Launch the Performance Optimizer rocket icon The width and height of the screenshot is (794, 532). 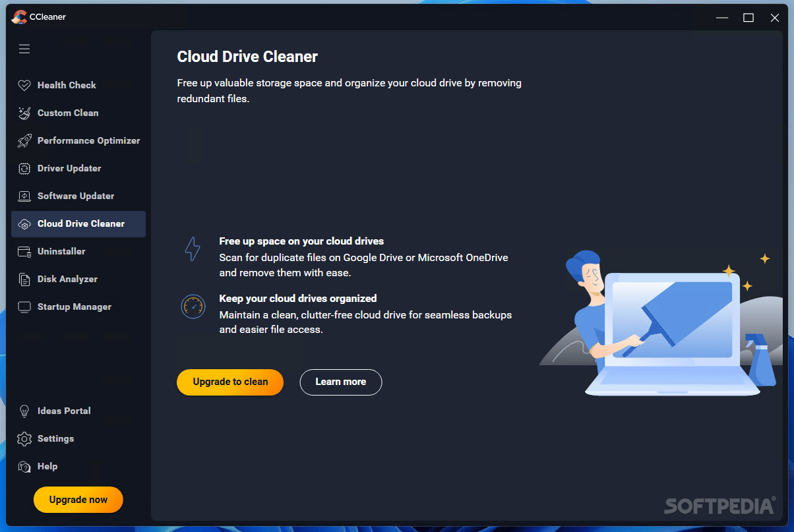[x=24, y=140]
